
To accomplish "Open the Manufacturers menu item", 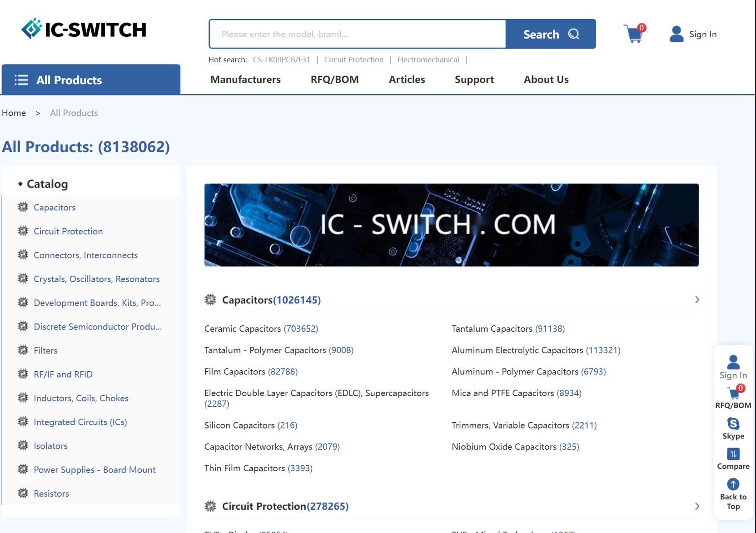I will point(245,80).
